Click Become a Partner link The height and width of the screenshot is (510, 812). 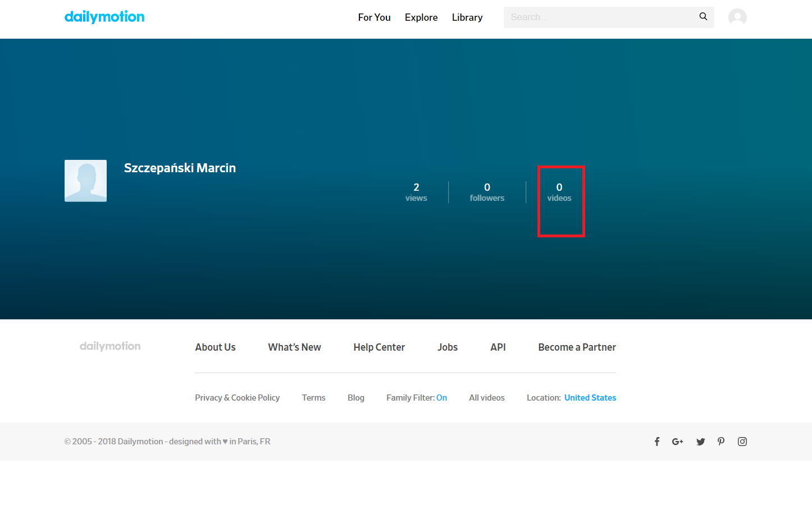tap(577, 347)
